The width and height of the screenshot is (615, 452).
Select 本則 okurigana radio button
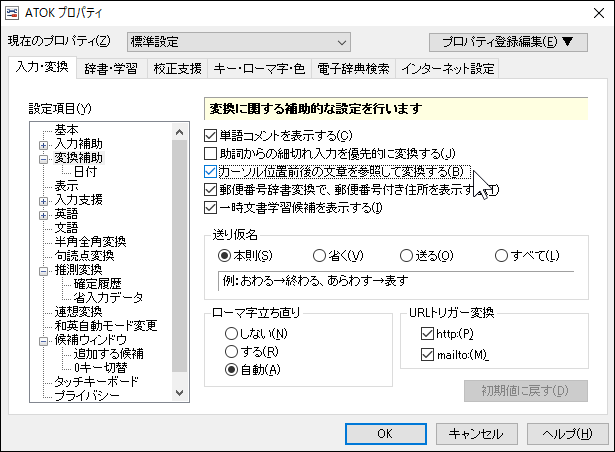tap(224, 256)
